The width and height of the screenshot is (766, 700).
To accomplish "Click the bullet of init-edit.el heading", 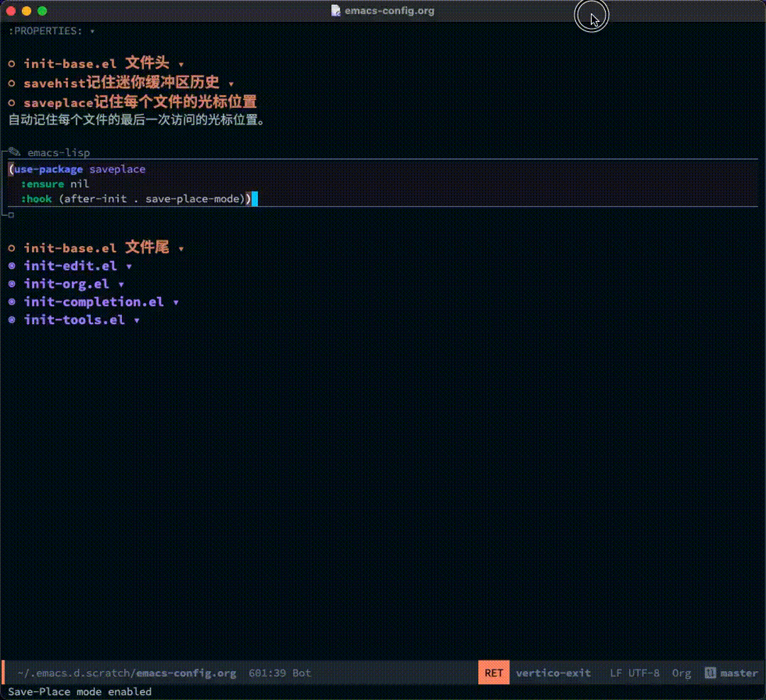I will pyautogui.click(x=12, y=266).
